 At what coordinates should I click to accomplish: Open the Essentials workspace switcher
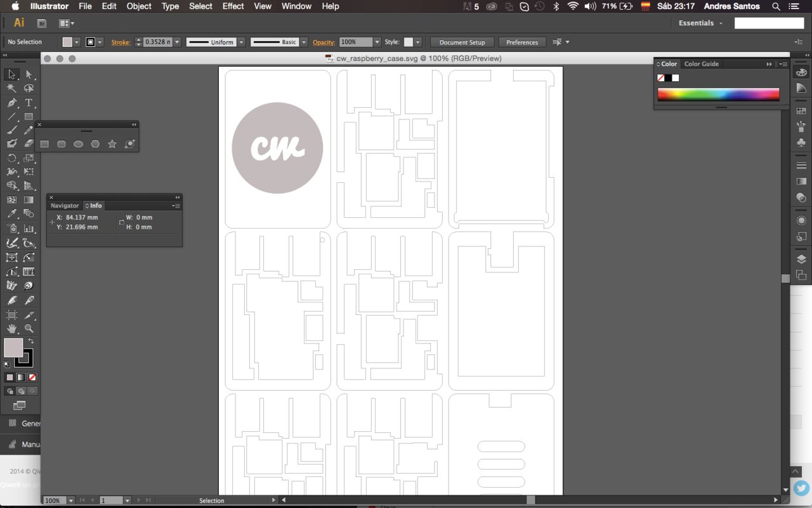pyautogui.click(x=700, y=23)
